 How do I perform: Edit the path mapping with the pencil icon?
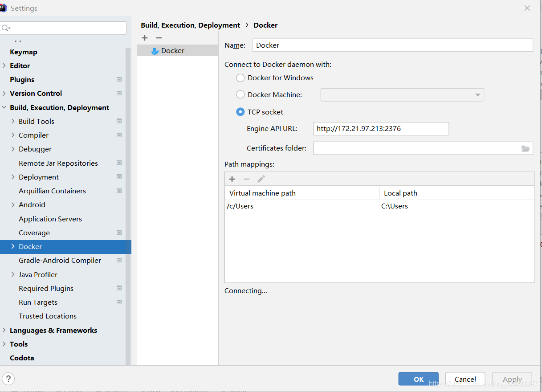[x=261, y=179]
